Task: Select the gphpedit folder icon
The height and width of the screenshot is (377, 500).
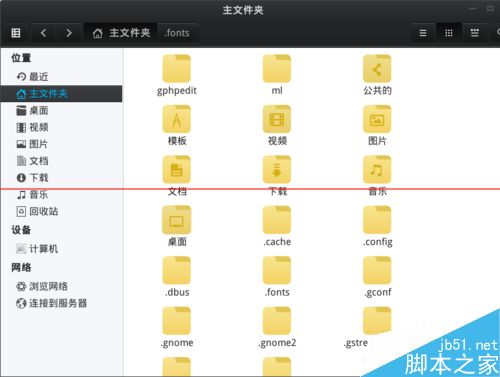Action: coord(177,69)
